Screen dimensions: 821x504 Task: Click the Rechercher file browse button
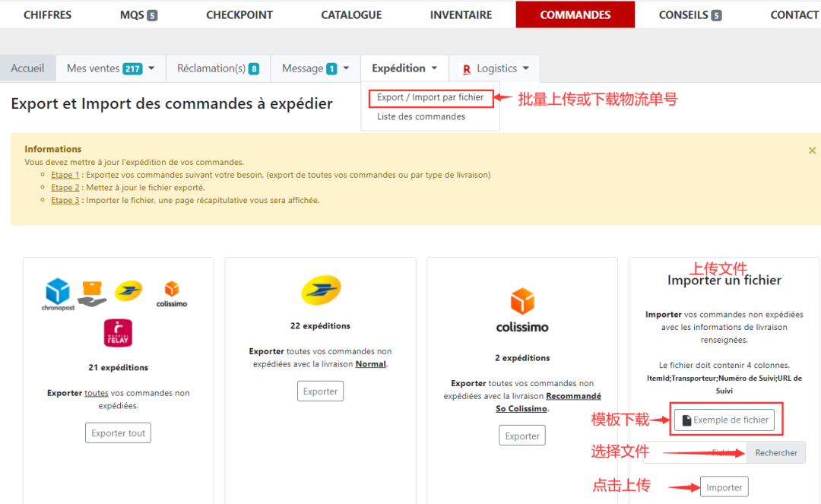[x=776, y=453]
